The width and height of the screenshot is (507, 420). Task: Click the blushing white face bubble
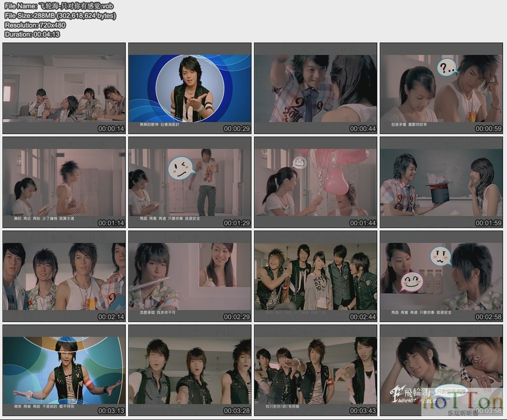point(440,256)
